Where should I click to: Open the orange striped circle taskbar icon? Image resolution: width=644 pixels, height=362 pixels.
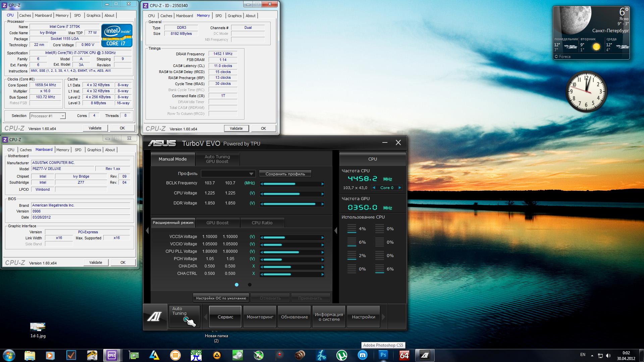click(x=175, y=355)
